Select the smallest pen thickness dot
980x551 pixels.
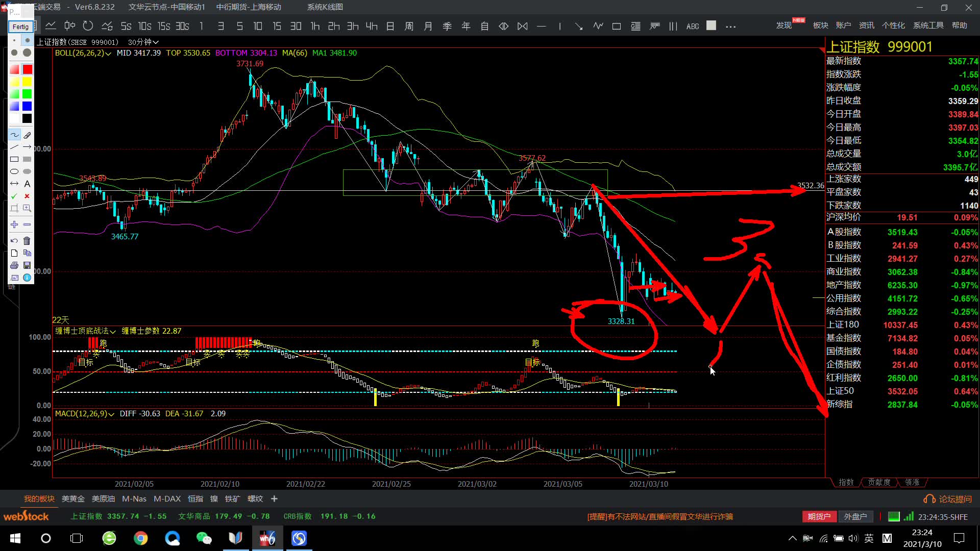point(14,40)
